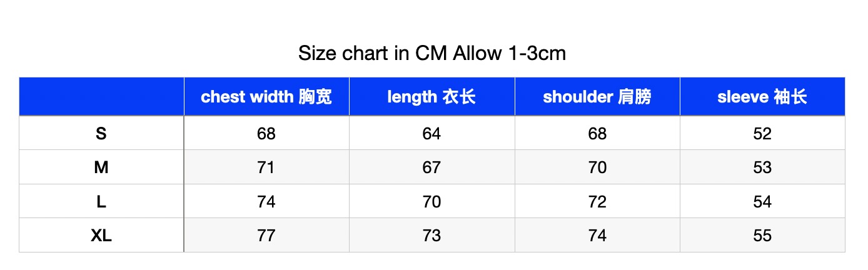Screen dimensions: 868x270
Task: Select sleeve value 52 in S row
Action: pyautogui.click(x=762, y=132)
